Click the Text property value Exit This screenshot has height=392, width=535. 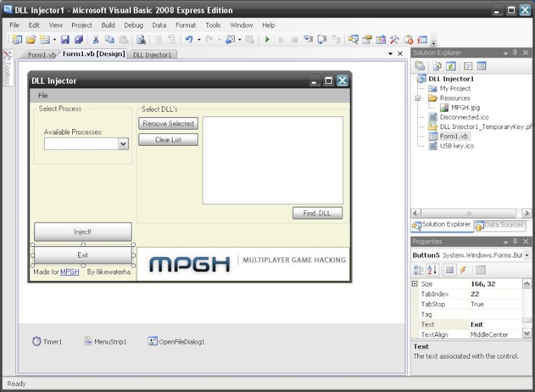(x=496, y=324)
